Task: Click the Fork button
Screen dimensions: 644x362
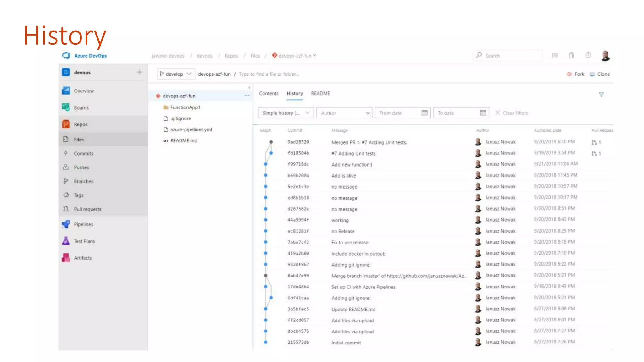Action: coord(575,74)
